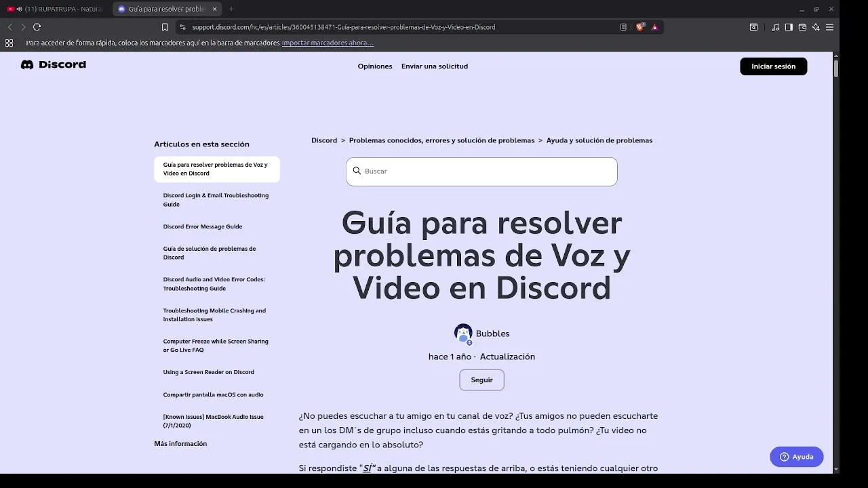Click into the Buscar search field

[481, 171]
